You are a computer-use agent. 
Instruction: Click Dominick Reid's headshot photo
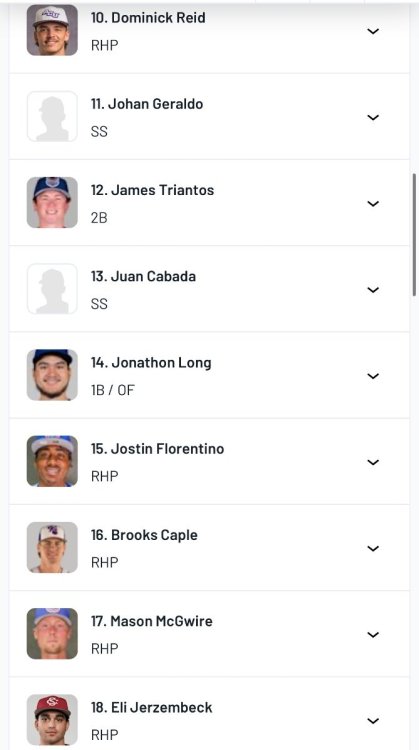pyautogui.click(x=52, y=30)
